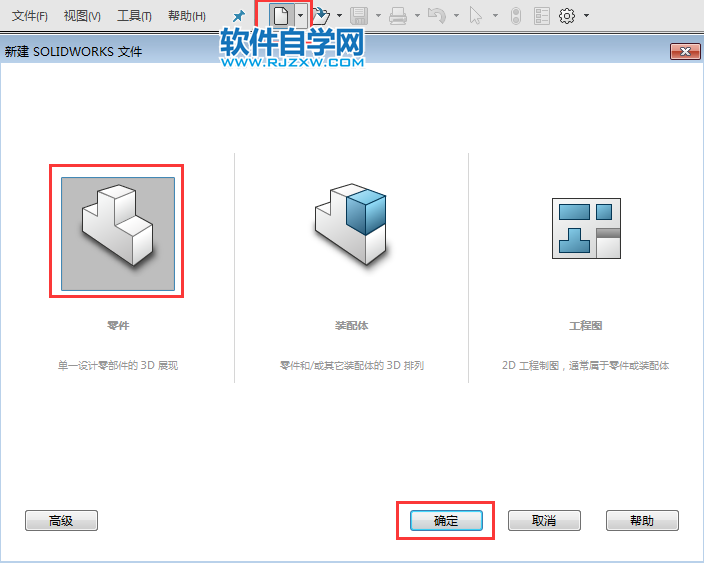Viewport: 704px width, 563px height.
Task: Click the Undo icon
Action: pyautogui.click(x=436, y=16)
